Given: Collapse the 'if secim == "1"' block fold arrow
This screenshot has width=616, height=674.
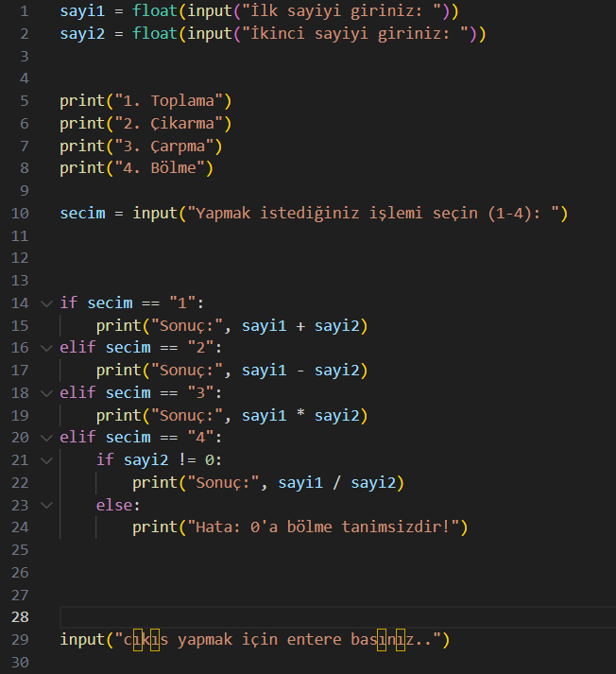Looking at the screenshot, I should tap(46, 303).
